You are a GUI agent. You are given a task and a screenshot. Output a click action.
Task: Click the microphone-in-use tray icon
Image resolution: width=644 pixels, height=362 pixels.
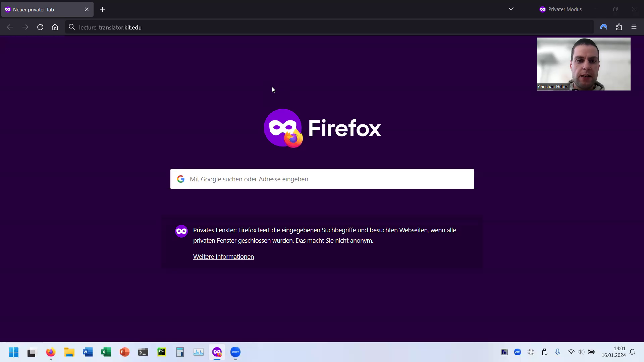pos(558,352)
